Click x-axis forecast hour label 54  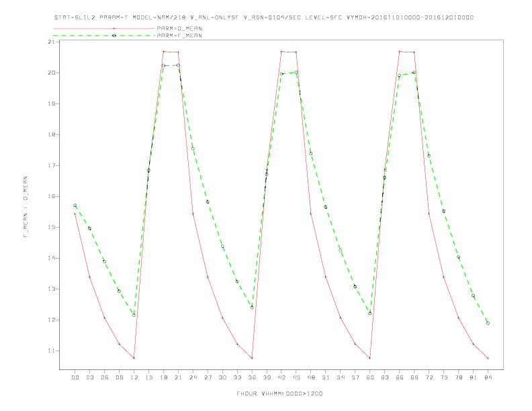[x=341, y=377]
